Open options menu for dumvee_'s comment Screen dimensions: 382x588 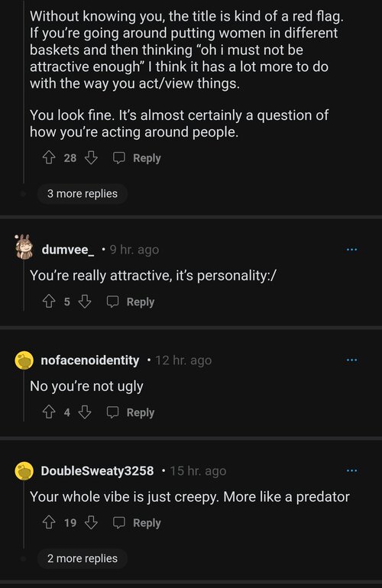click(x=351, y=250)
